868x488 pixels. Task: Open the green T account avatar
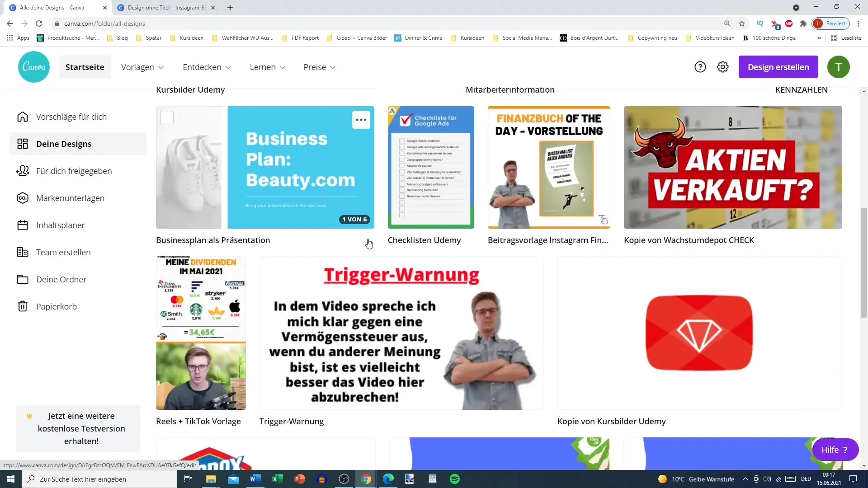click(x=838, y=67)
